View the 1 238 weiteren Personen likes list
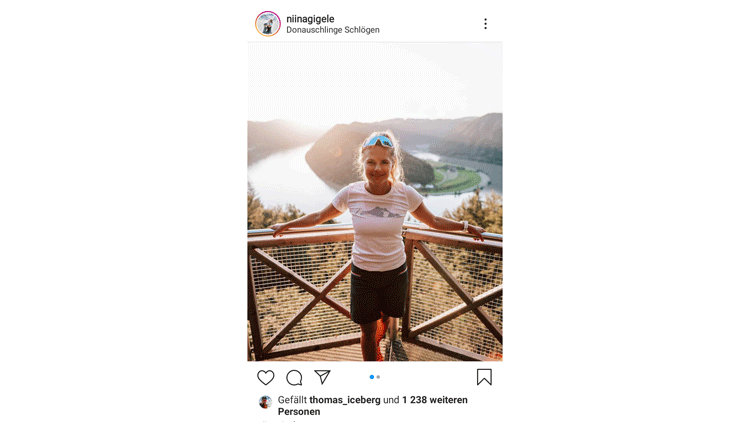 pos(373,406)
